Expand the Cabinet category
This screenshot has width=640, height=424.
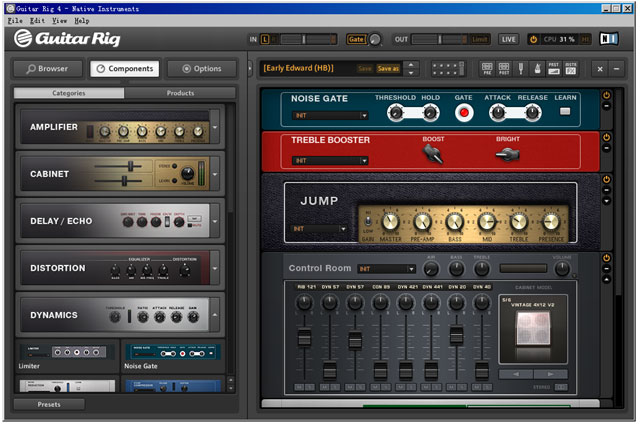215,174
